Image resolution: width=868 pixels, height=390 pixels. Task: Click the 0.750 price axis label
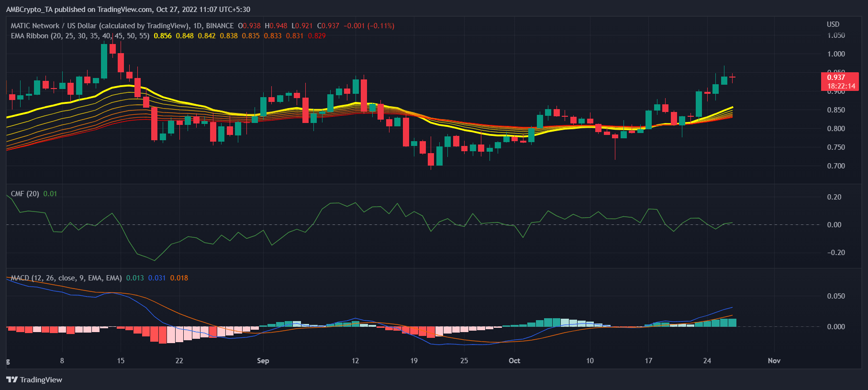click(836, 147)
